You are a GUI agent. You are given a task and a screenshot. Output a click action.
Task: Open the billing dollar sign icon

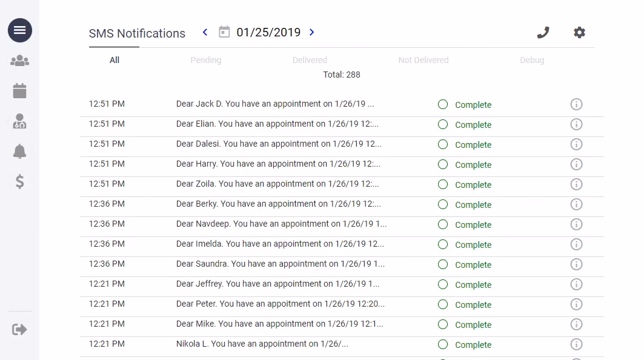(x=20, y=181)
